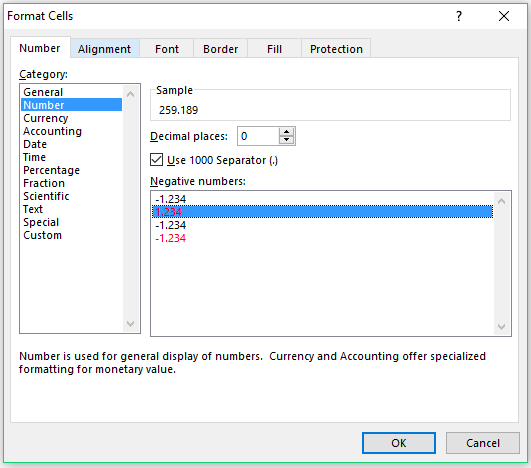Viewport: 531px width, 468px height.
Task: Decrease decimal places with down arrow
Action: coord(286,140)
